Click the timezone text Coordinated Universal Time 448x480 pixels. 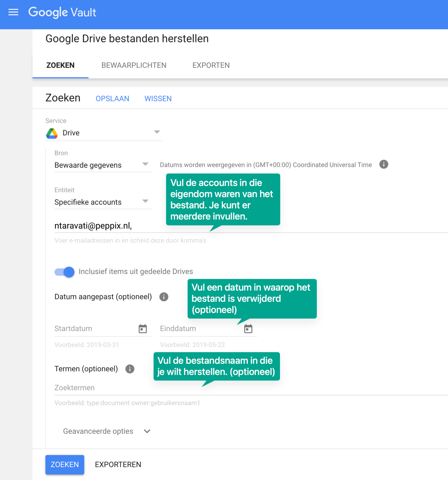(332, 165)
